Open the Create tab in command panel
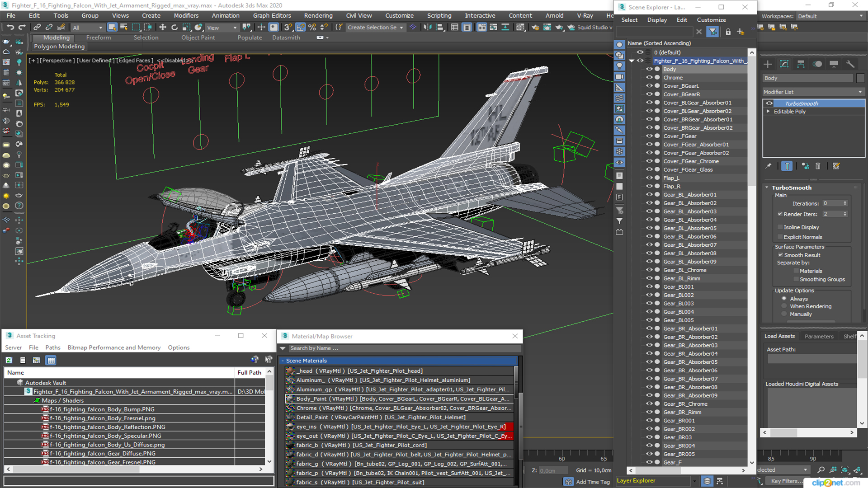The width and height of the screenshot is (868, 488). click(x=768, y=64)
